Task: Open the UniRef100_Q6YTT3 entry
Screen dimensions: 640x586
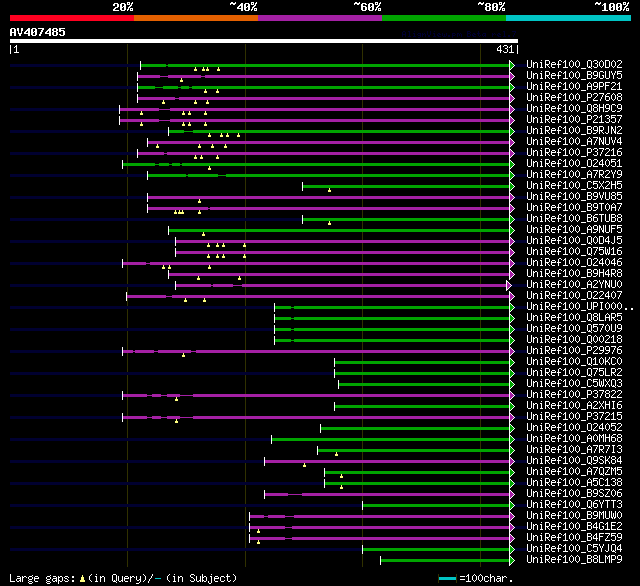Action: 574,504
